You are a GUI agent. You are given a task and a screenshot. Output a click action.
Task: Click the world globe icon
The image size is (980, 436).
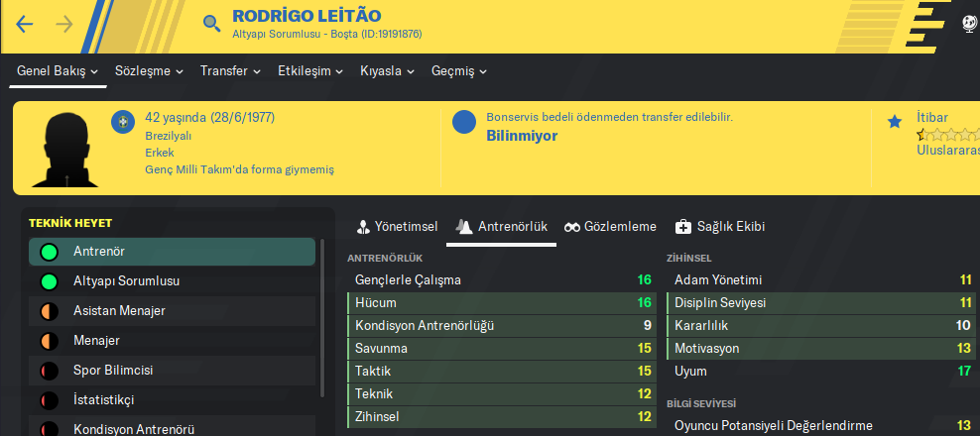click(969, 24)
